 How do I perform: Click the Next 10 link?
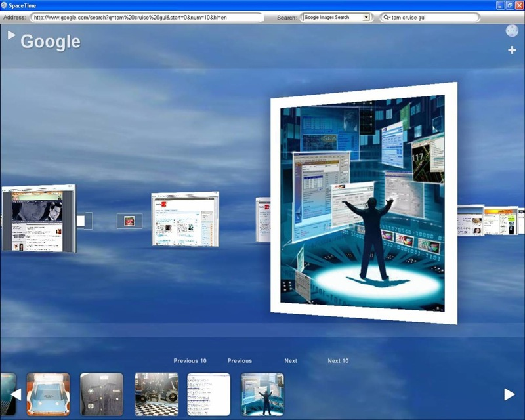tap(338, 361)
